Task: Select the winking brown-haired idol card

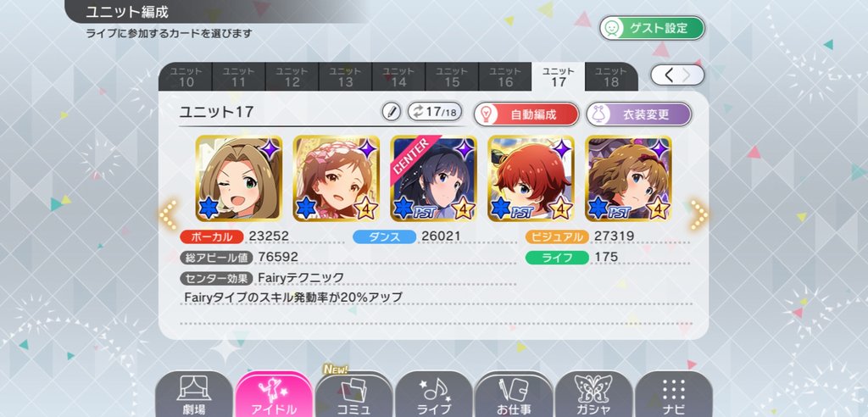Action: coord(238,178)
